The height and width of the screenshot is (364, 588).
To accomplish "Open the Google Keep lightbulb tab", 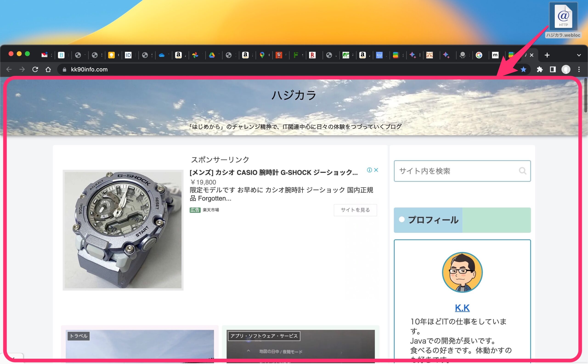I will [x=111, y=55].
